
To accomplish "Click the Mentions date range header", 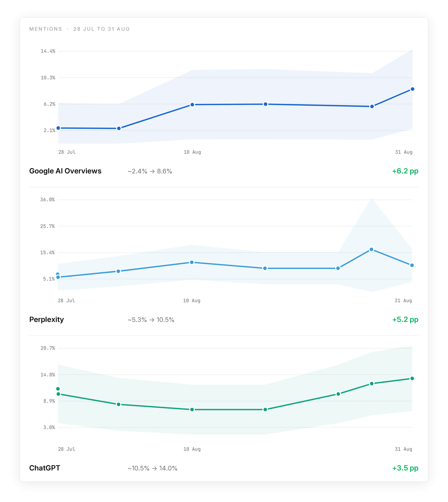I will tap(79, 29).
